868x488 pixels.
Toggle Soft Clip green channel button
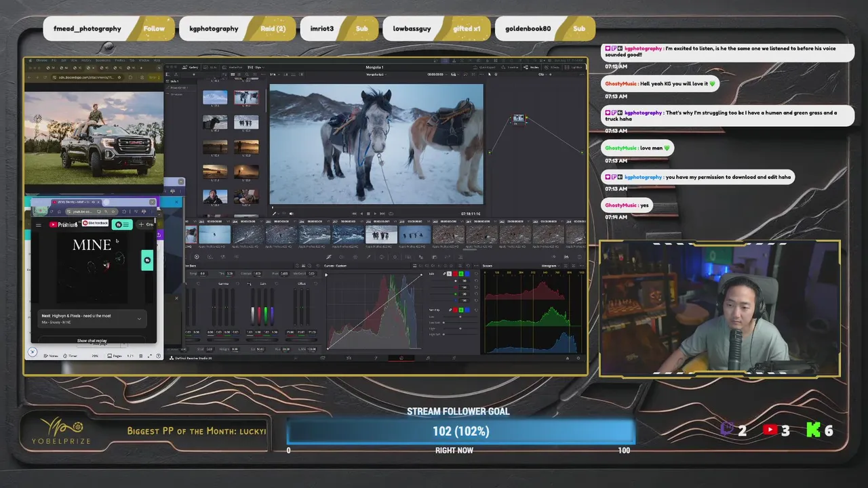461,310
